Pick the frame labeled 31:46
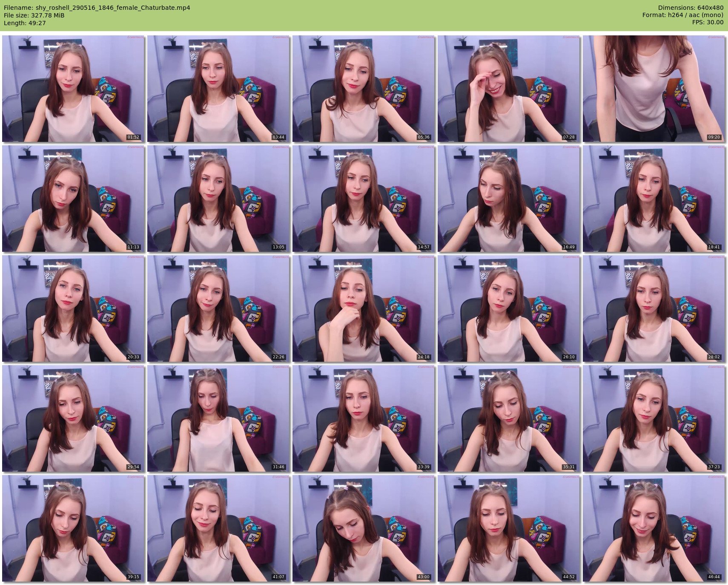Viewport: 728px width, 585px height. pos(218,418)
